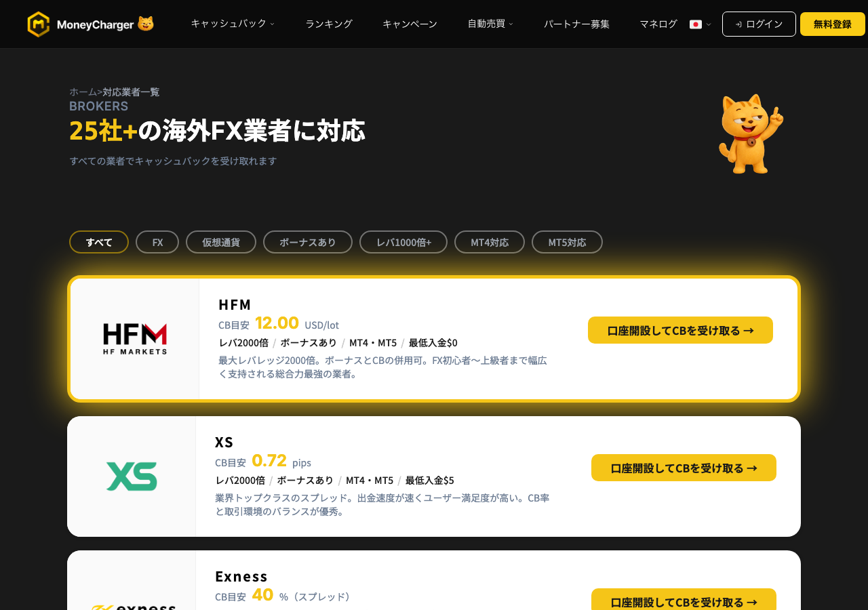This screenshot has width=868, height=610.
Task: Click the orange cat mascot image
Action: click(751, 134)
